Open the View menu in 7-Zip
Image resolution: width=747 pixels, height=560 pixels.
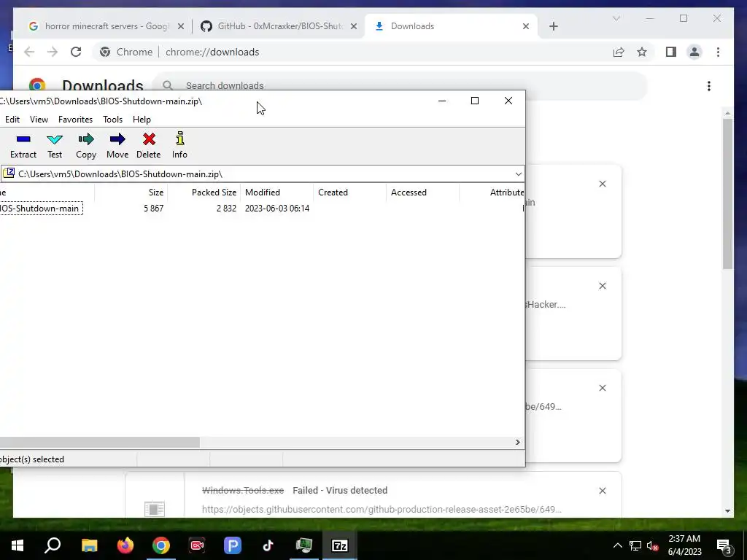tap(39, 120)
